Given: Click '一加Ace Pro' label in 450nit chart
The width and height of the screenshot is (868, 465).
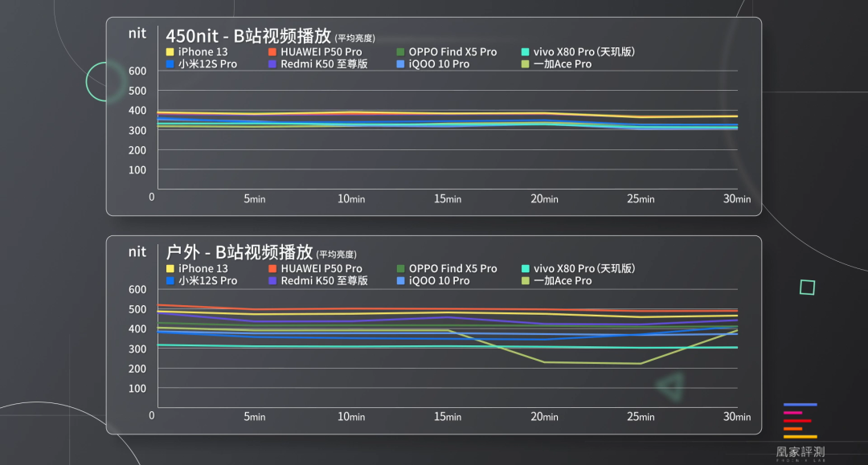Looking at the screenshot, I should pos(563,64).
